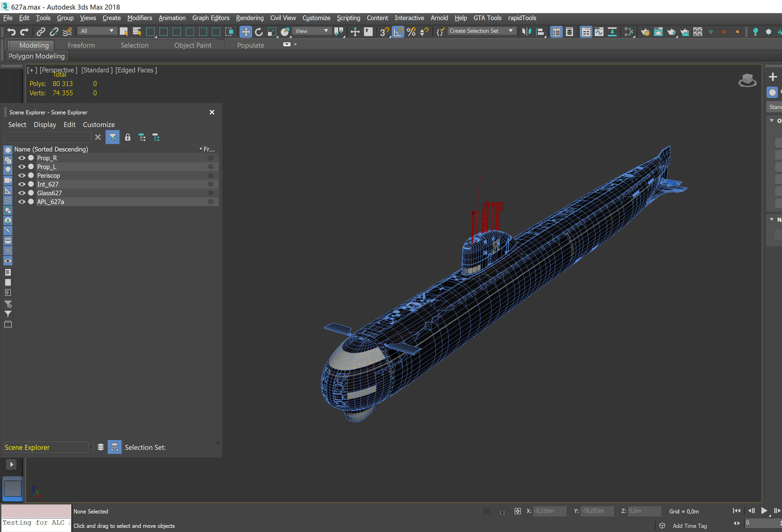Hide the APL_627a object via eye icon
Viewport: 782px width, 532px height.
(x=22, y=201)
